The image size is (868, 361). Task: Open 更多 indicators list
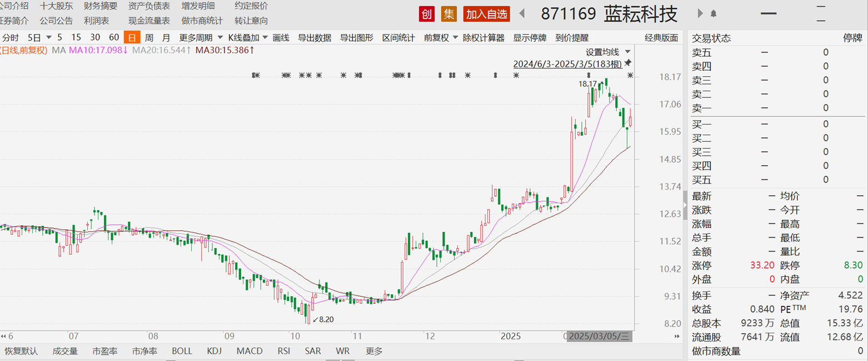pos(374,351)
